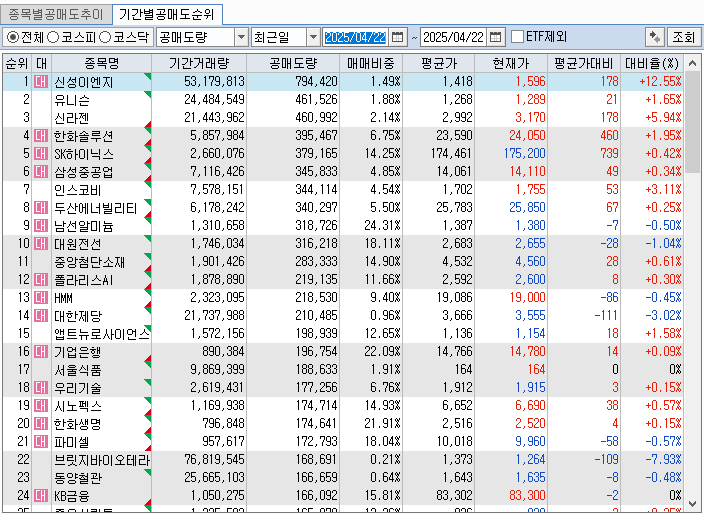Click the 대 icon for 대한제당
This screenshot has height=515, width=704.
pos(41,315)
